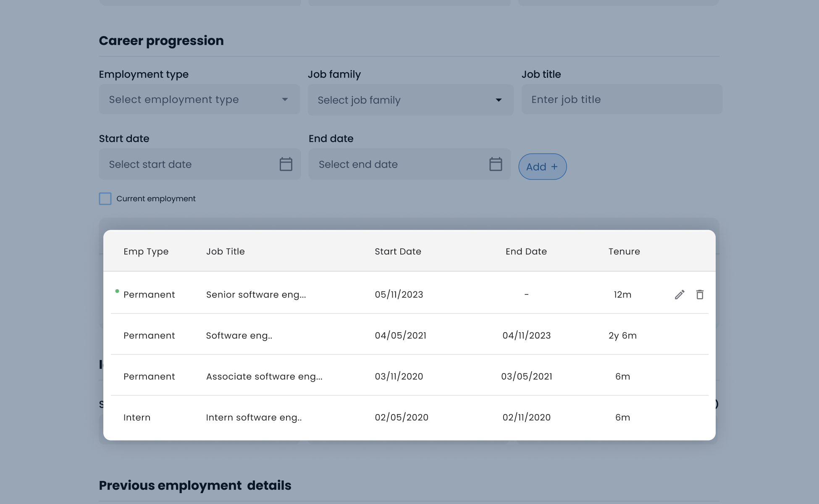Click the chevron on the Job family selector
819x504 pixels.
[x=498, y=100]
